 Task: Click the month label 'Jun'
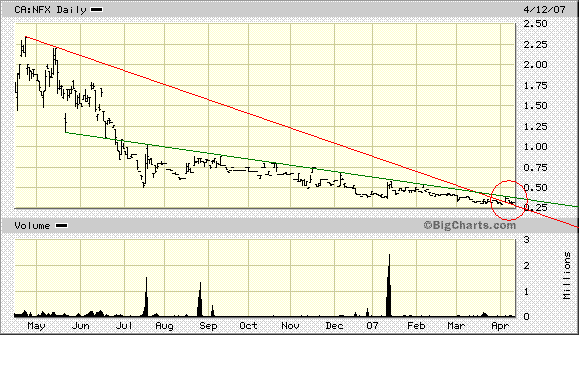[x=80, y=326]
